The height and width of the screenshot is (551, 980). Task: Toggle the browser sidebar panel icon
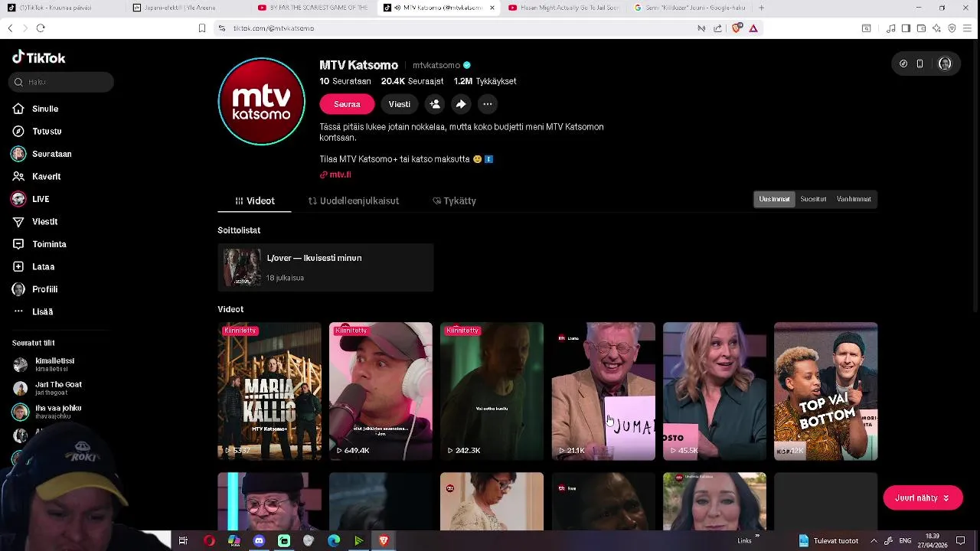(906, 28)
